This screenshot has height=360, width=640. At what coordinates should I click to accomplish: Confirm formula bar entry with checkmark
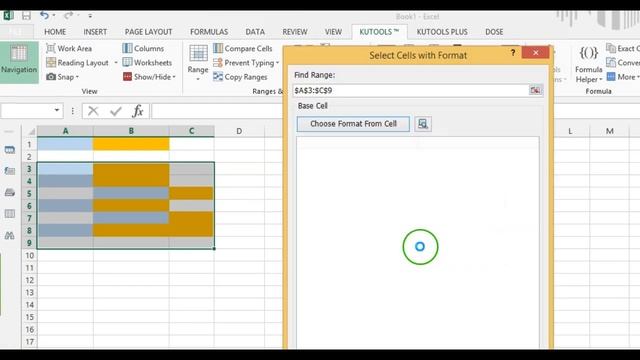(x=116, y=111)
